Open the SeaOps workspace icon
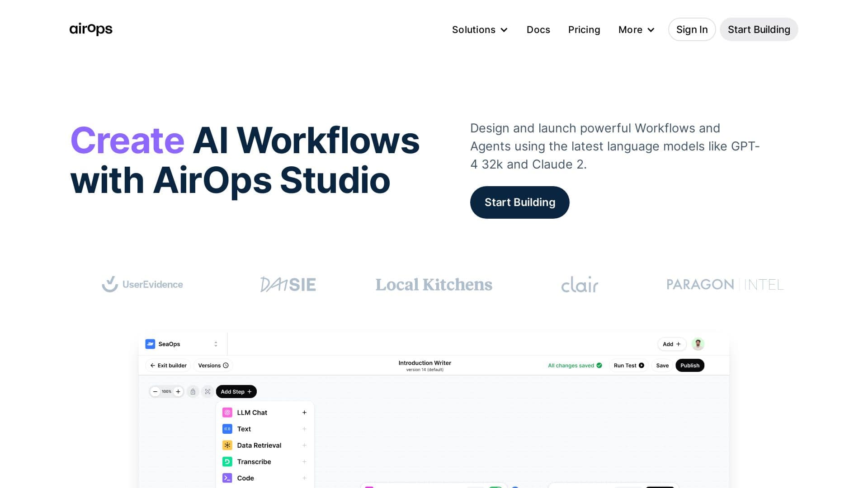The height and width of the screenshot is (488, 868). click(x=150, y=344)
